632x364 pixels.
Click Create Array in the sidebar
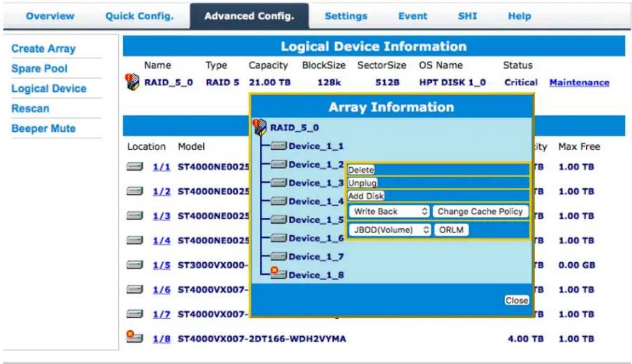point(44,49)
